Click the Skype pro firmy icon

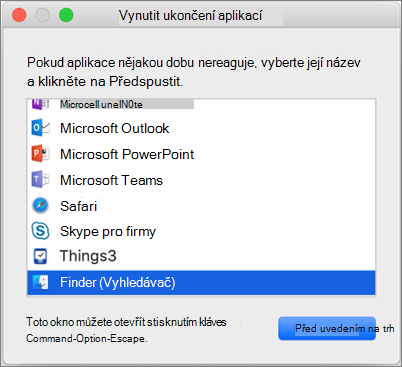(x=40, y=231)
